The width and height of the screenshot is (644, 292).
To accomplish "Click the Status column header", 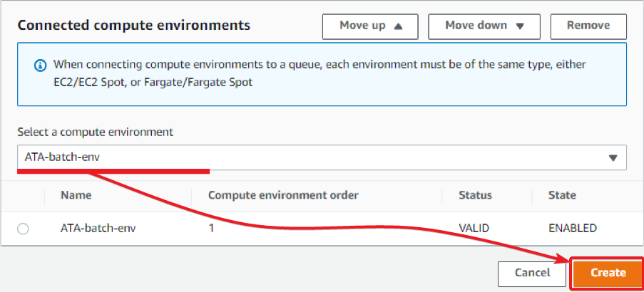I will pyautogui.click(x=475, y=195).
